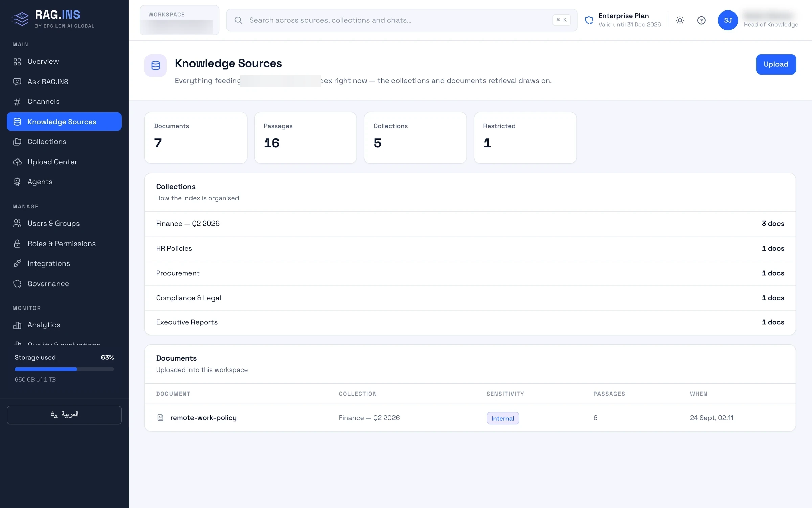Screen dimensions: 812x508
Task: Click the Roles & Permissions lock icon
Action: point(17,244)
